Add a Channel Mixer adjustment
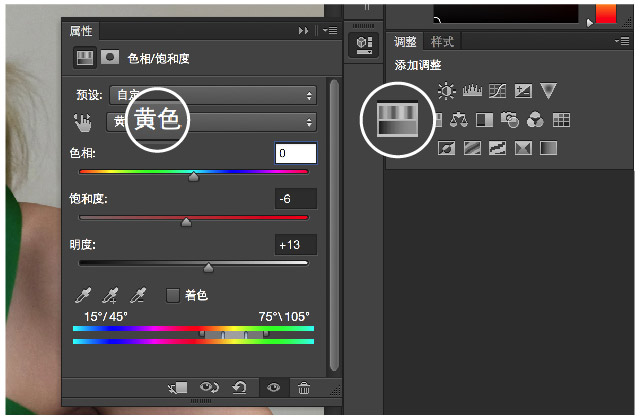 (x=535, y=120)
